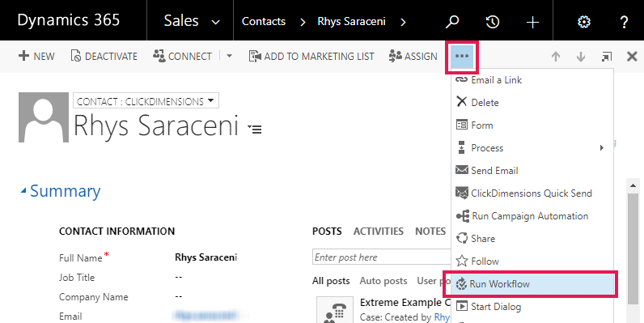This screenshot has height=323, width=644.
Task: Click the more commands ellipsis button
Action: (462, 57)
